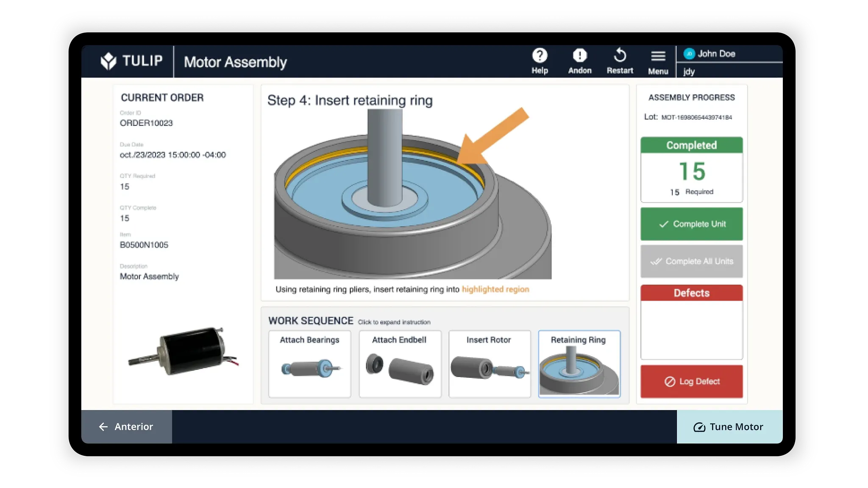Viewport: 868px width, 488px height.
Task: Click the jdy badge input field
Action: (x=729, y=71)
